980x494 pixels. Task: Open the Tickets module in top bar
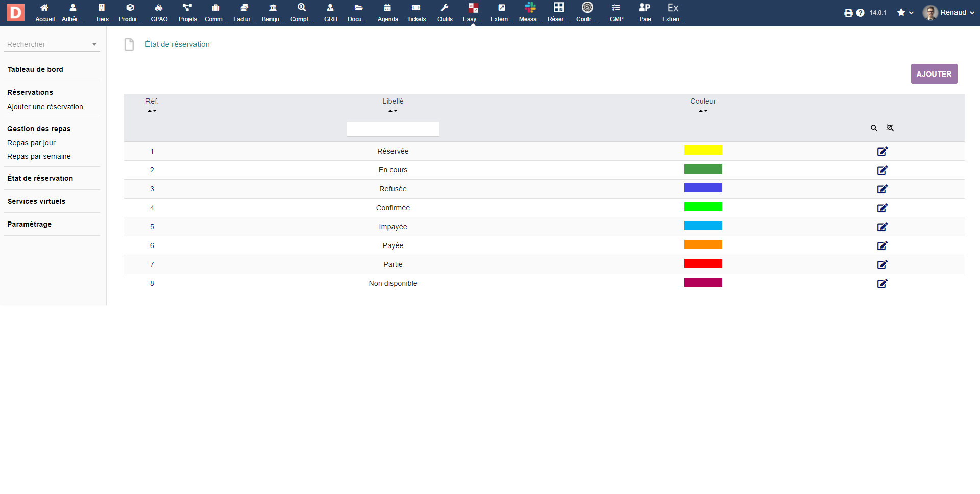pos(416,12)
